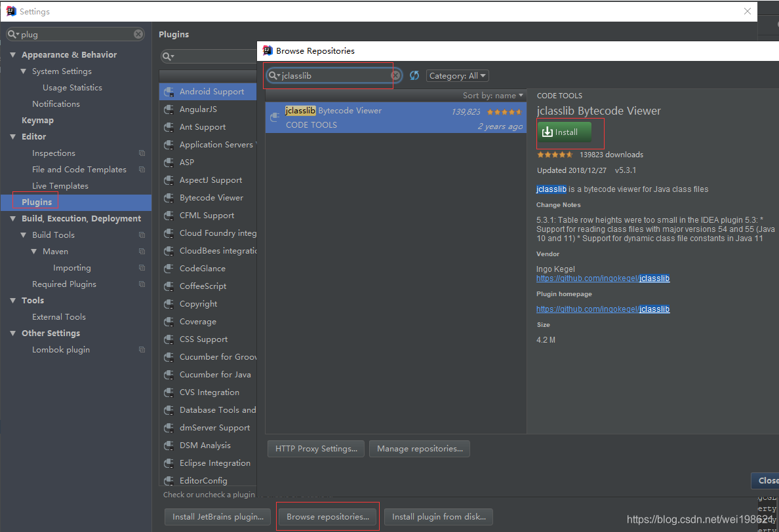779x532 pixels.
Task: Open Plugin homepage GitHub link
Action: 603,309
